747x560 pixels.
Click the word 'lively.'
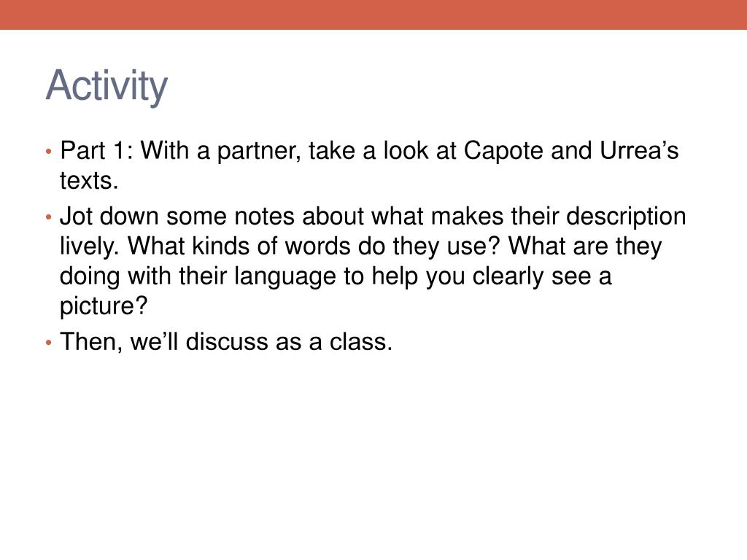coord(90,248)
